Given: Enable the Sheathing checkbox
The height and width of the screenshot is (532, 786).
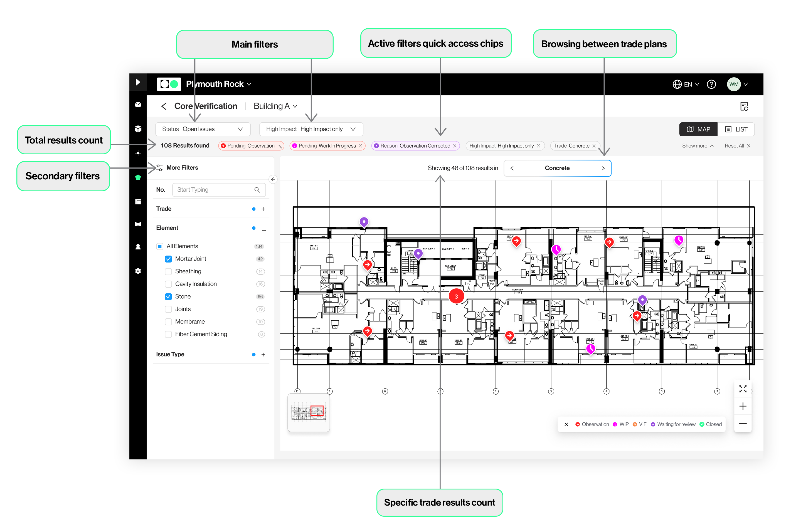Looking at the screenshot, I should point(168,271).
